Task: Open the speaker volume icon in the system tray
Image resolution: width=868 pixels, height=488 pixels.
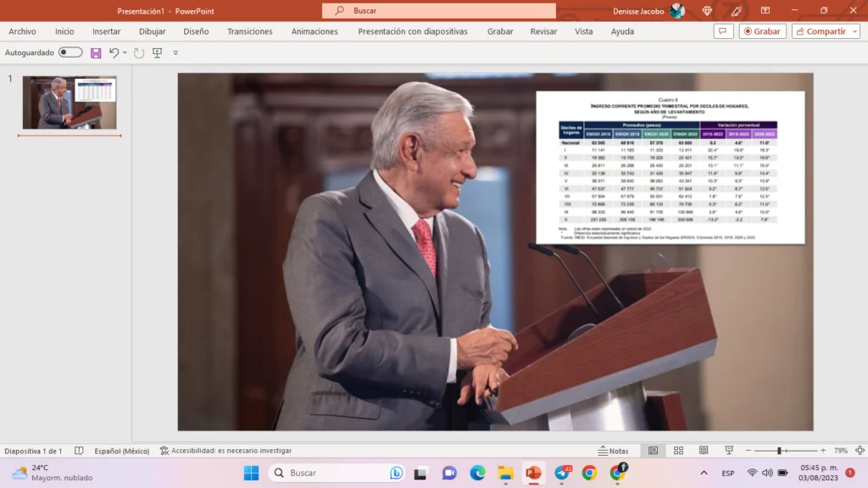Action: (x=767, y=473)
